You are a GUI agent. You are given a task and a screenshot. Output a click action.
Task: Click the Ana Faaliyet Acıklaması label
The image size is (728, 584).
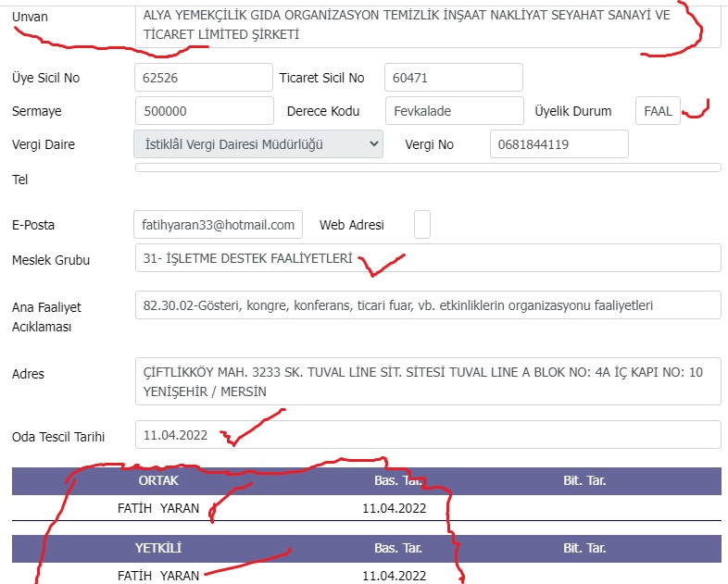(46, 317)
